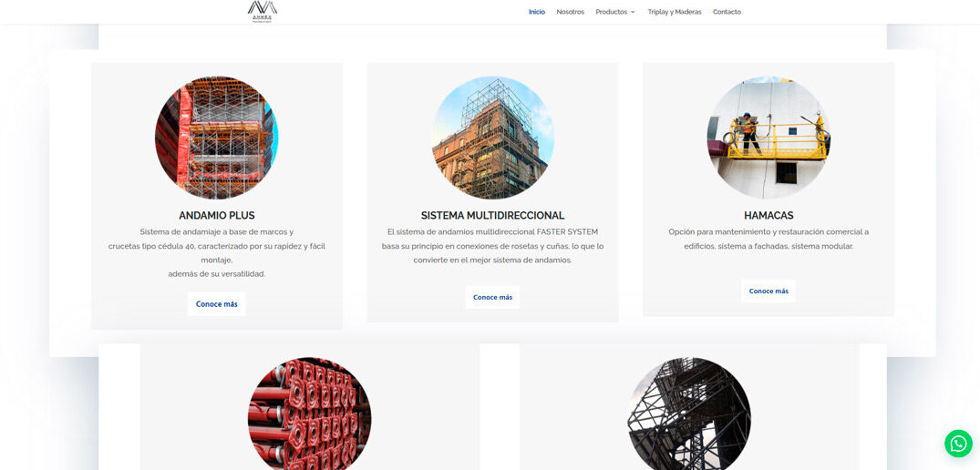Click the Andamio Plus circular image
The width and height of the screenshot is (980, 470).
217,138
